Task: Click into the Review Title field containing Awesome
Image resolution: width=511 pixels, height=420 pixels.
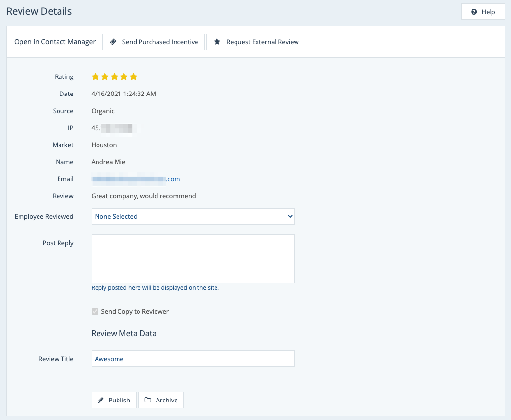Action: point(193,359)
